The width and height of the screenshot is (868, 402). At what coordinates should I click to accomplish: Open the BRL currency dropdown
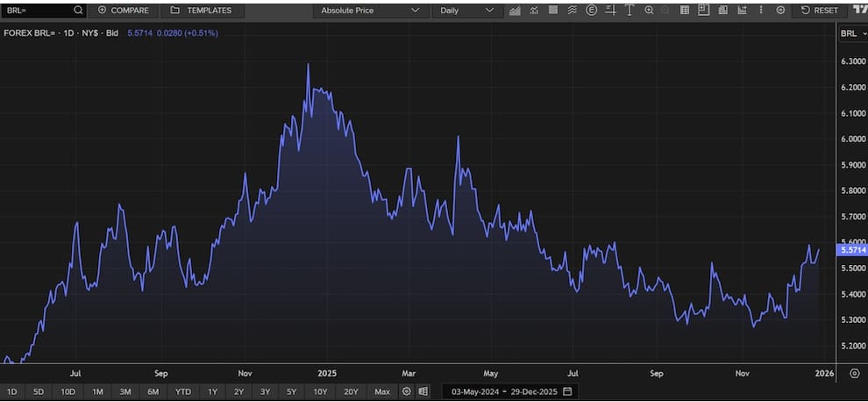850,33
